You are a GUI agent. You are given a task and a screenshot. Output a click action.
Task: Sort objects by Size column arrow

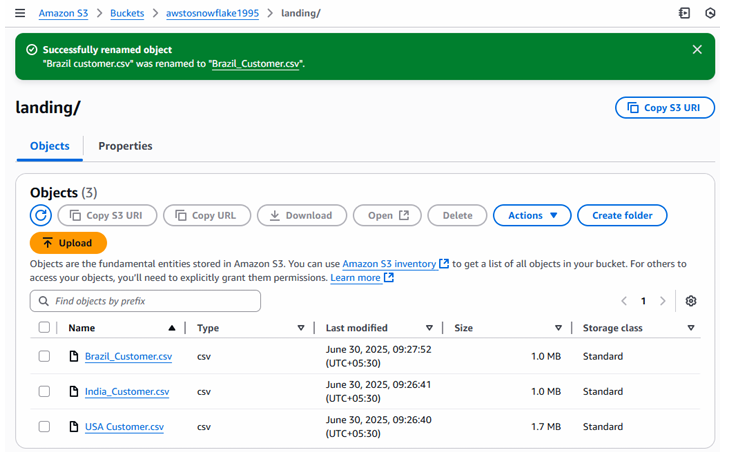click(558, 328)
